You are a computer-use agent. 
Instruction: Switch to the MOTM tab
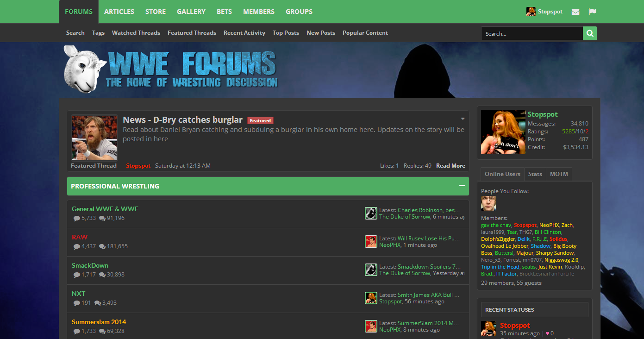coord(559,174)
